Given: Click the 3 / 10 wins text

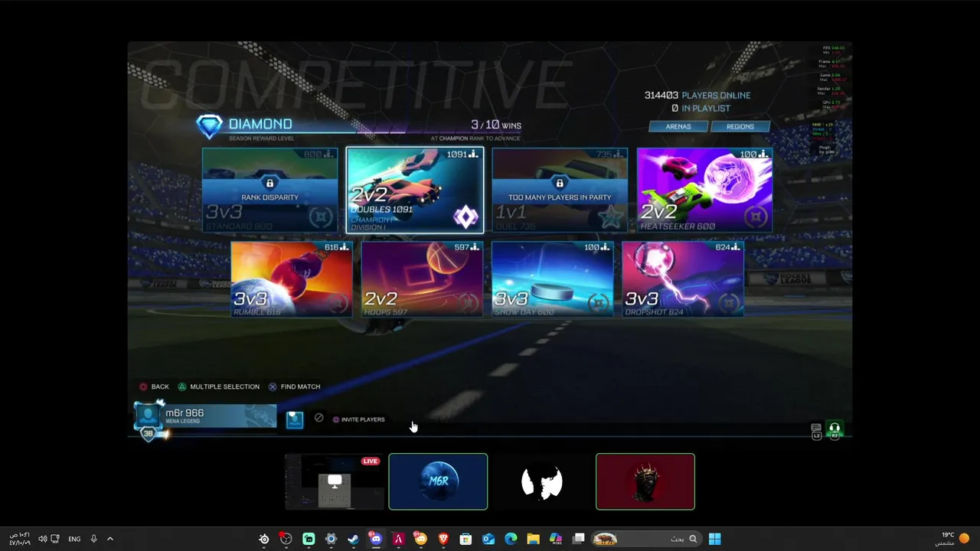Looking at the screenshot, I should coord(496,125).
